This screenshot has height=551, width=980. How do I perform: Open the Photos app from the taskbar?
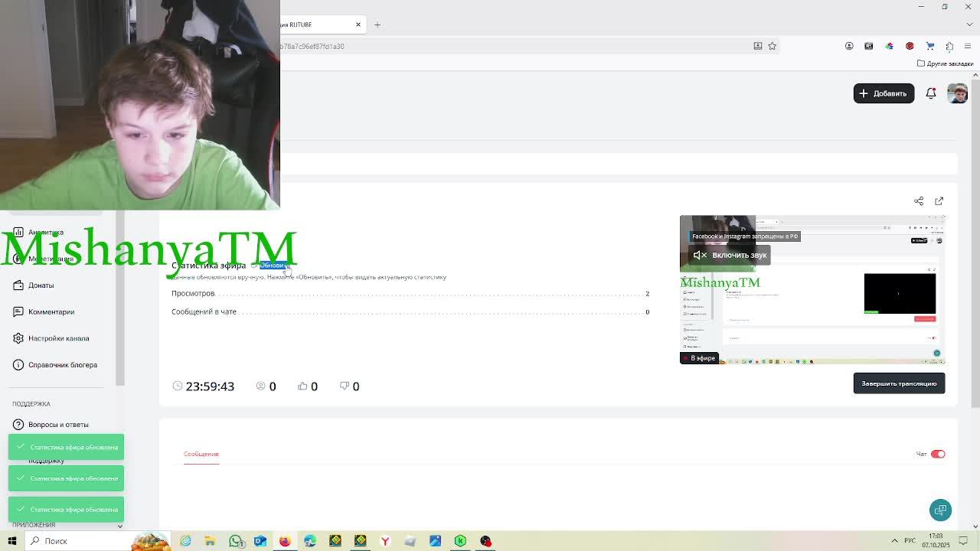435,541
